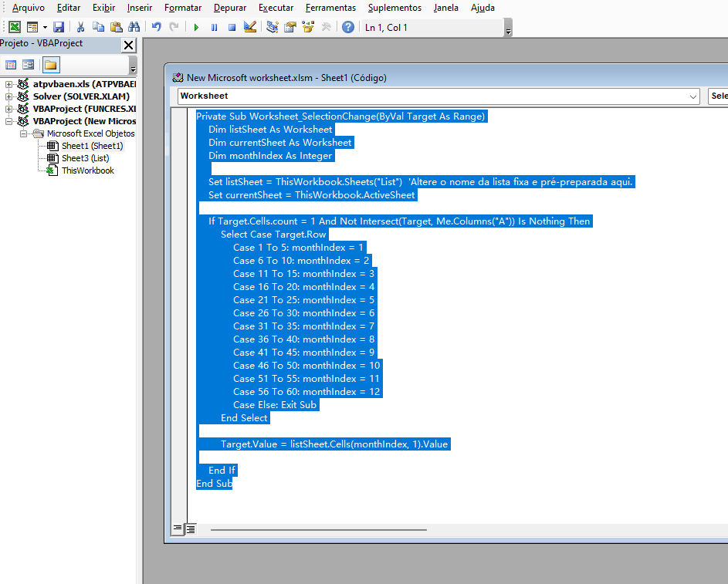This screenshot has width=728, height=584.
Task: Select Solver (SOLVER.XLAM) project label
Action: pos(81,96)
